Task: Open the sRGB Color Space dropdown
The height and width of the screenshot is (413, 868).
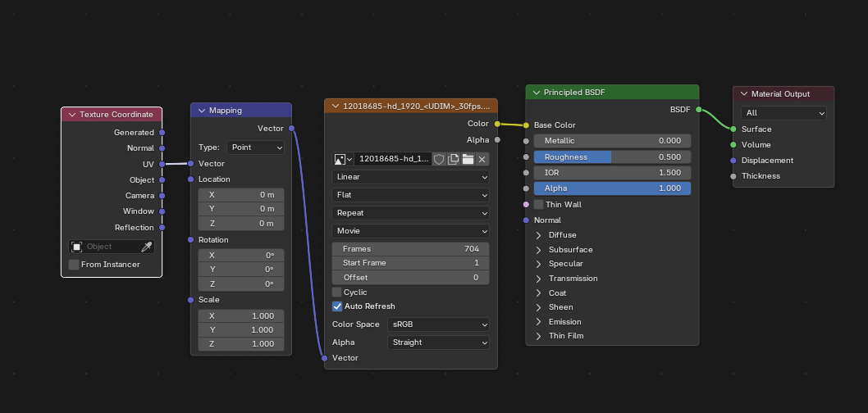Action: tap(438, 324)
